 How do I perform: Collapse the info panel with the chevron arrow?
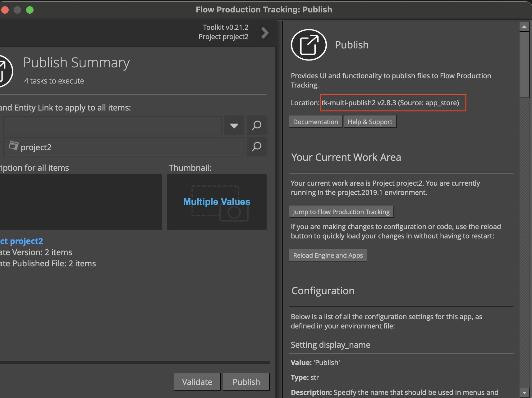tap(265, 33)
